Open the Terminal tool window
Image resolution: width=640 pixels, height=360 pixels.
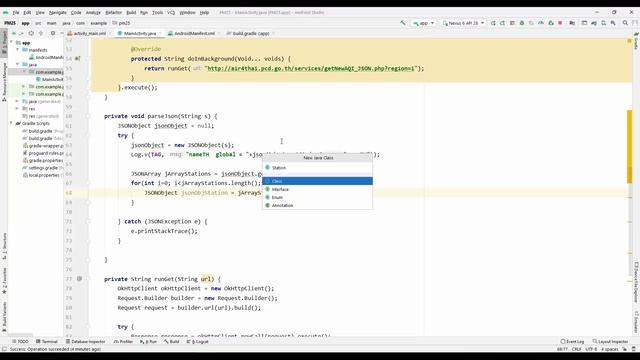pos(47,342)
